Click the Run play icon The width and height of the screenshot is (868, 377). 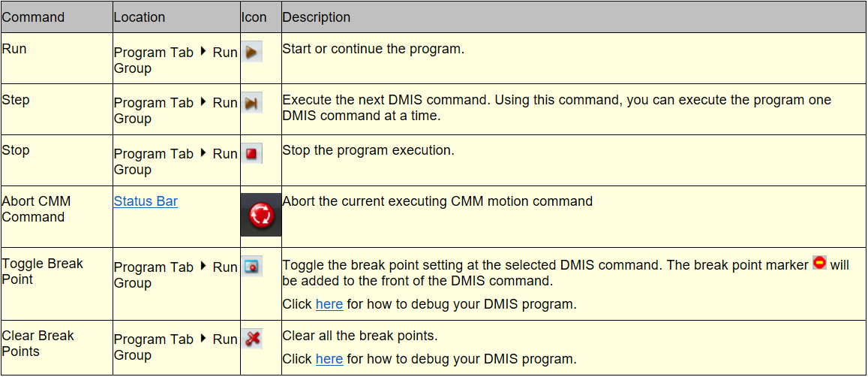pyautogui.click(x=252, y=52)
